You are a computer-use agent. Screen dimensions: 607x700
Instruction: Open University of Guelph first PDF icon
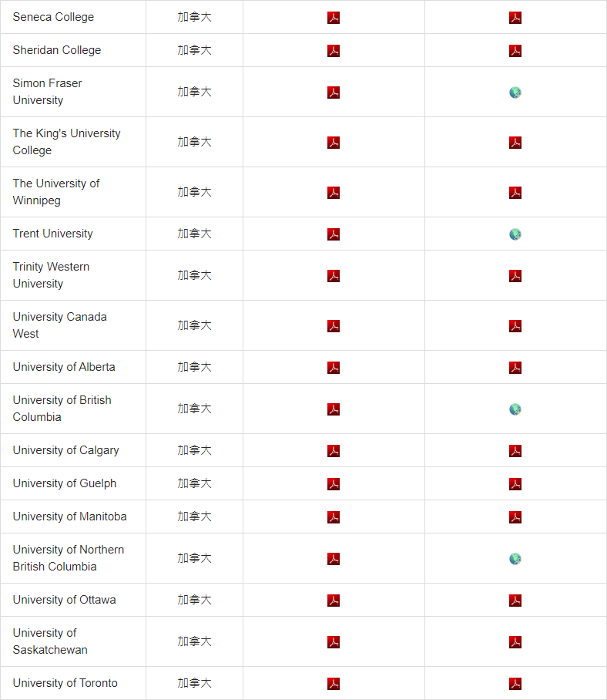(x=334, y=483)
